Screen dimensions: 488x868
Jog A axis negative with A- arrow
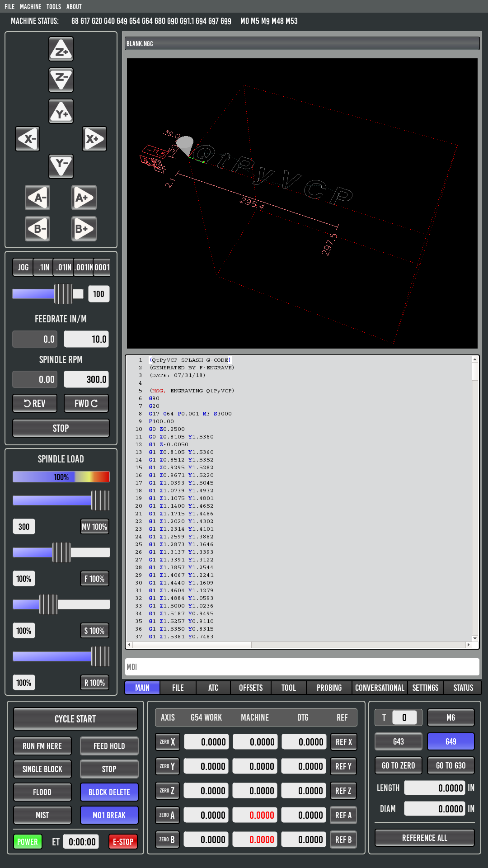tap(38, 198)
